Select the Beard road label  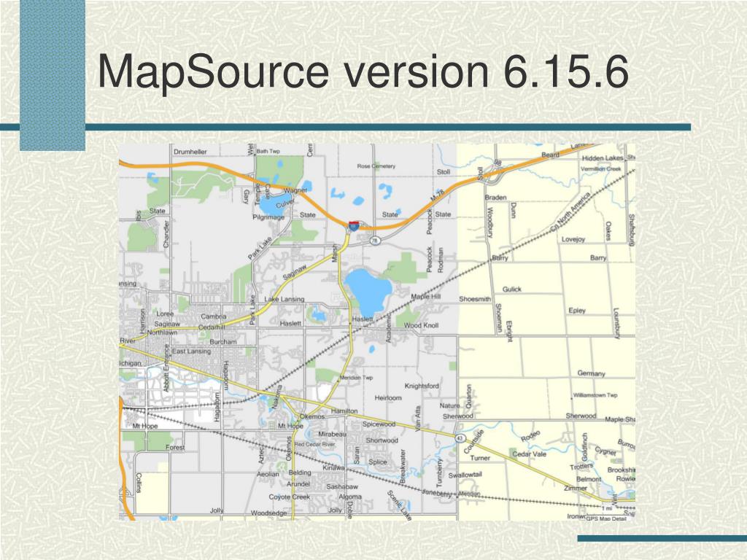coord(550,155)
